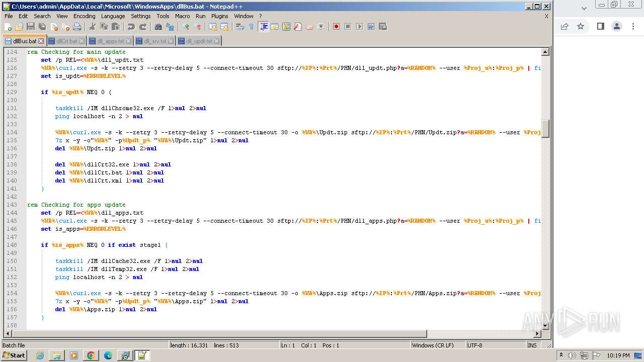Toggle Word Wrap toolbar button

[x=240, y=27]
